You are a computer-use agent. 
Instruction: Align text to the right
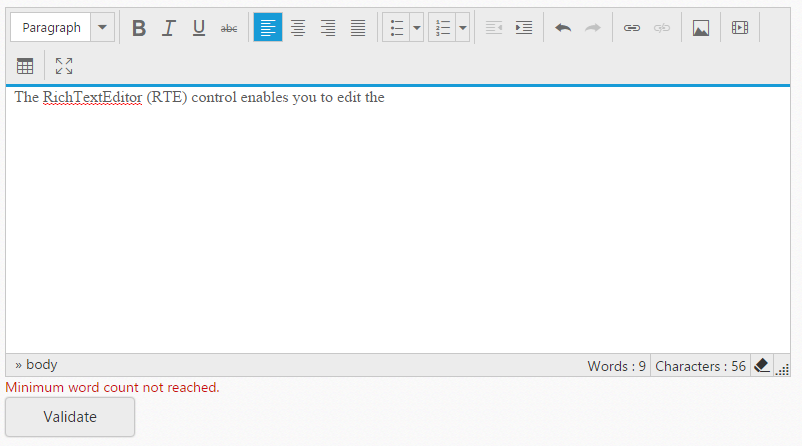328,28
